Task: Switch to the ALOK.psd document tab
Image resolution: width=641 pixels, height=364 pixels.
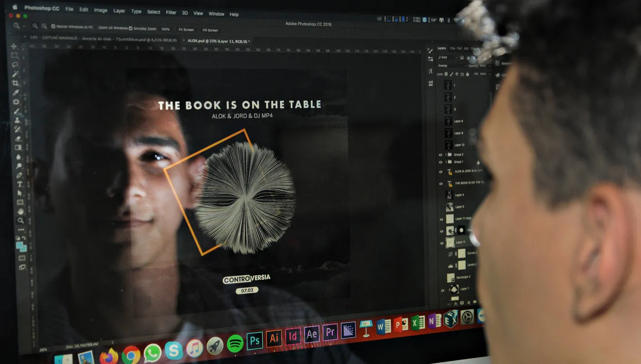Action: point(219,40)
